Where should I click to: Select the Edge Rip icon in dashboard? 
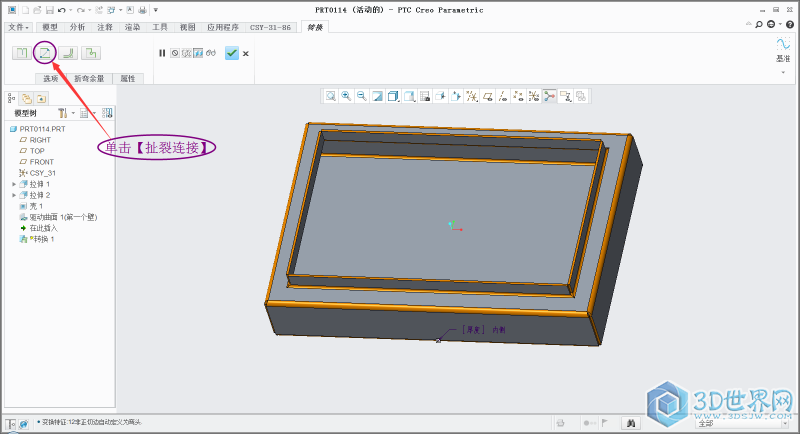pos(22,53)
